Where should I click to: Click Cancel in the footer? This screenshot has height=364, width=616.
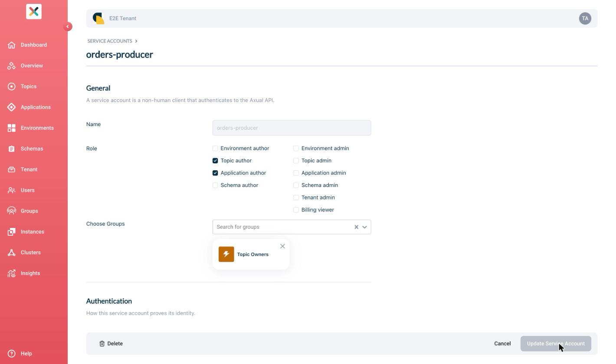(502, 344)
